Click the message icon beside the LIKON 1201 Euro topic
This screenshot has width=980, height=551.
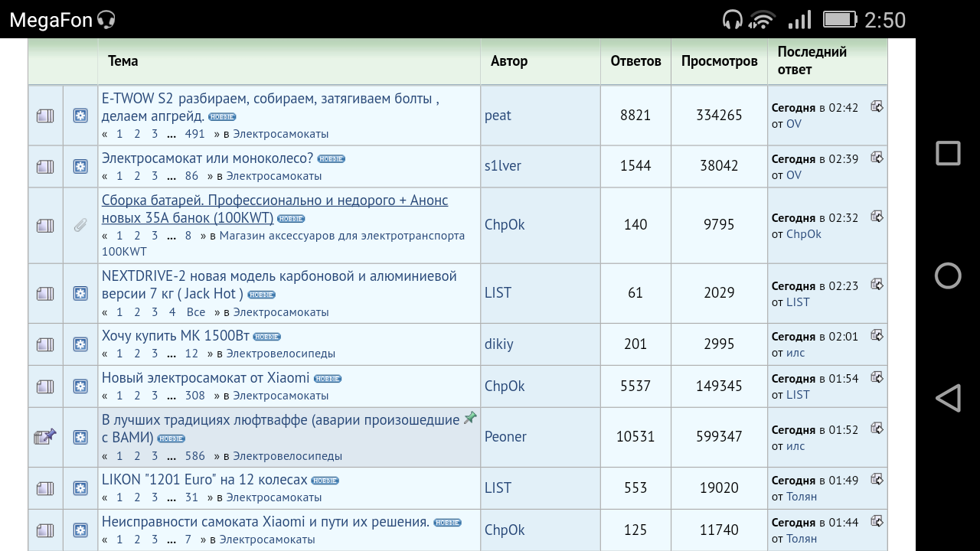80,488
